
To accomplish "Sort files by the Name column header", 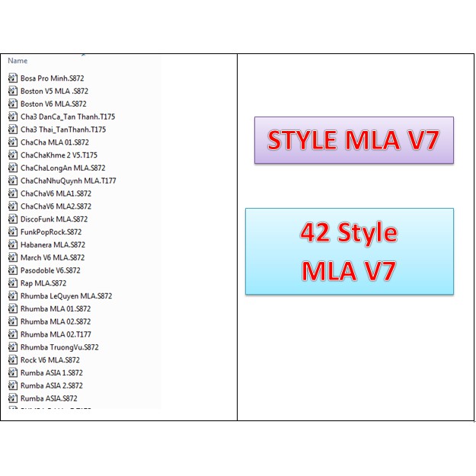I will click(x=18, y=61).
